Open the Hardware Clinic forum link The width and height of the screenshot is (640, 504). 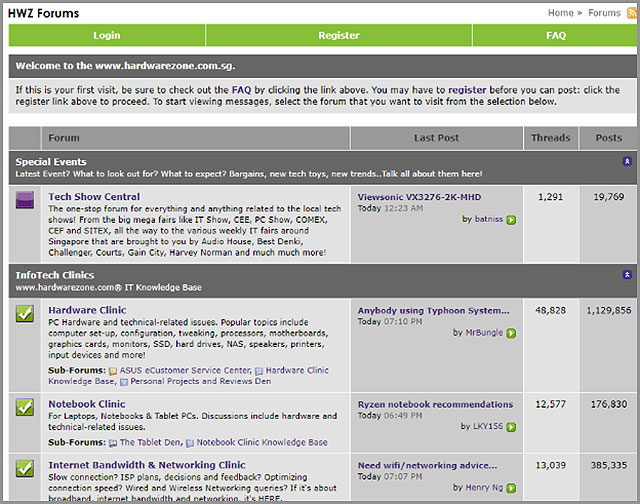87,310
